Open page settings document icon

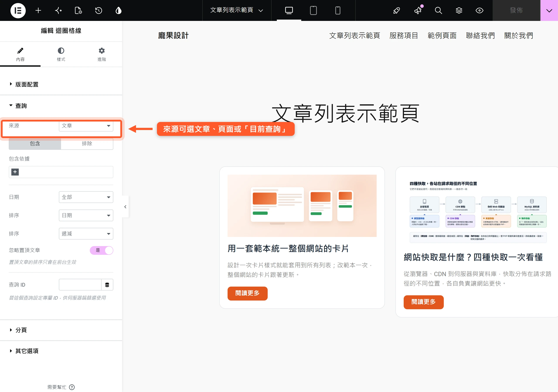(x=78, y=10)
